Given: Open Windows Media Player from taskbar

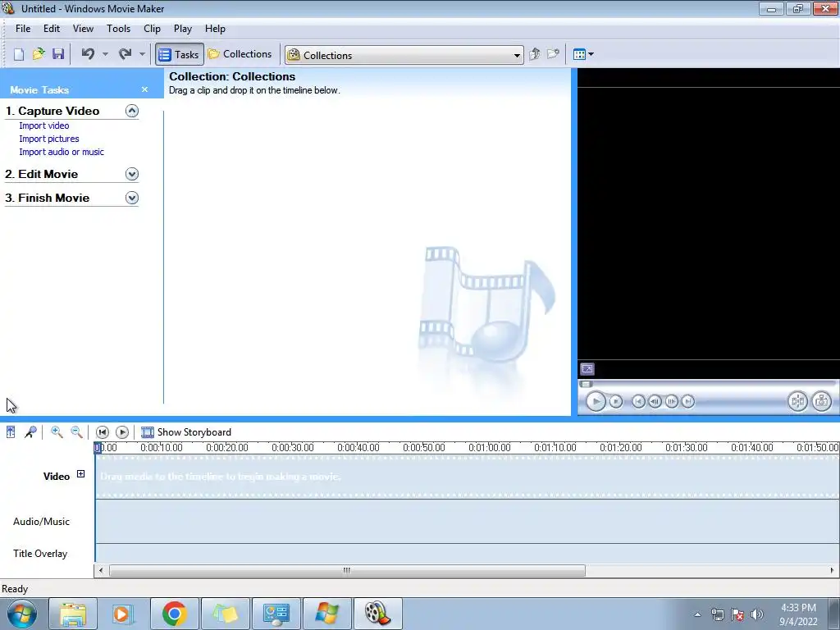Looking at the screenshot, I should click(x=124, y=614).
